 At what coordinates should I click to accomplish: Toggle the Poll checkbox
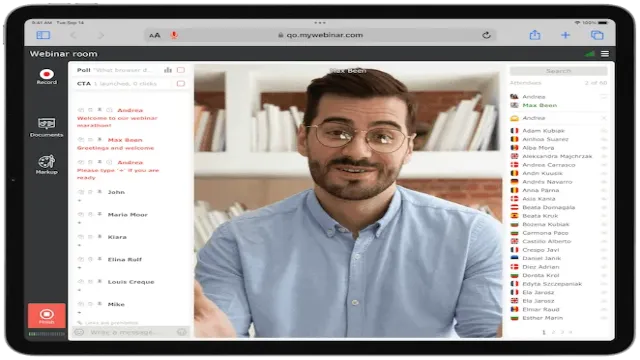181,70
